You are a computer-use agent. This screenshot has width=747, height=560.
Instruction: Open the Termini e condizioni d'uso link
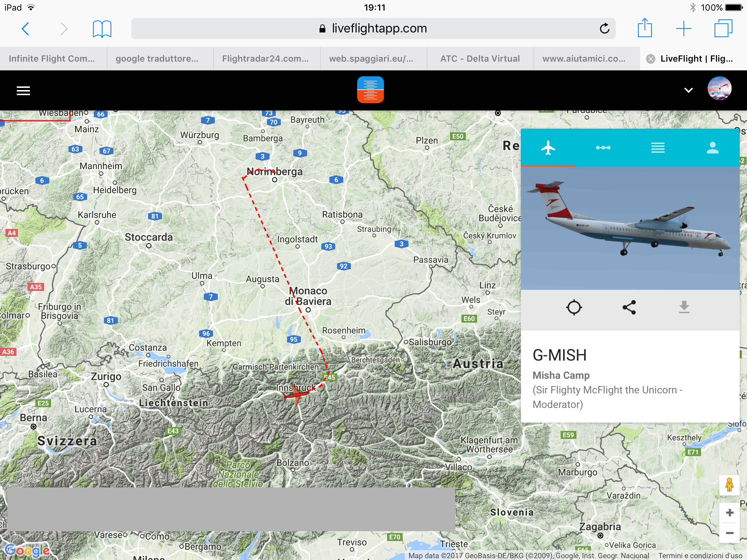point(700,556)
